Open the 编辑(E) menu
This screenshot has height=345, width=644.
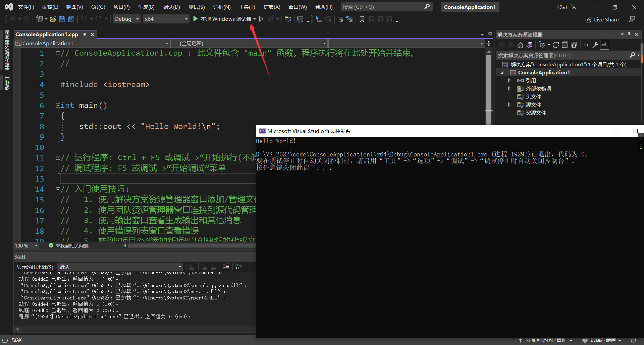(50, 7)
